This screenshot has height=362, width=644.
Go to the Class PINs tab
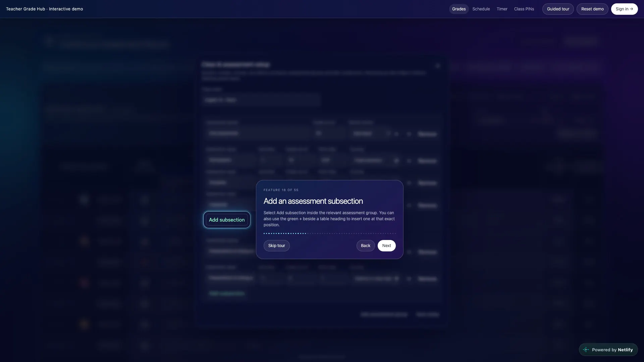point(524,9)
